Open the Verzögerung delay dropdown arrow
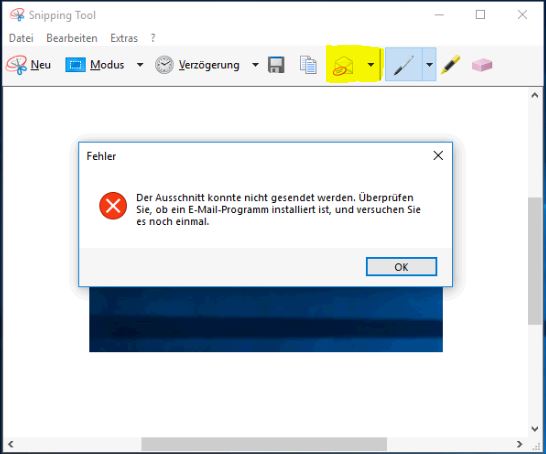The width and height of the screenshot is (546, 454). [255, 65]
